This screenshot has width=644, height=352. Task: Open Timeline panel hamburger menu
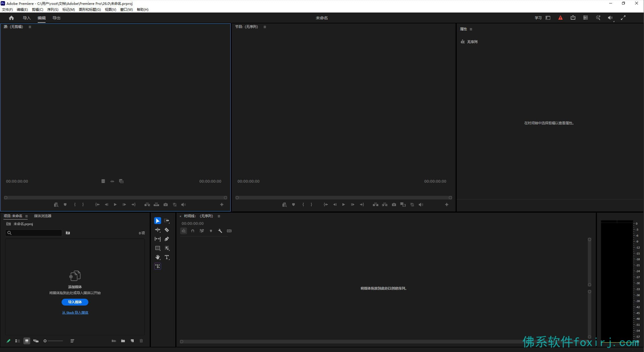[x=219, y=216]
